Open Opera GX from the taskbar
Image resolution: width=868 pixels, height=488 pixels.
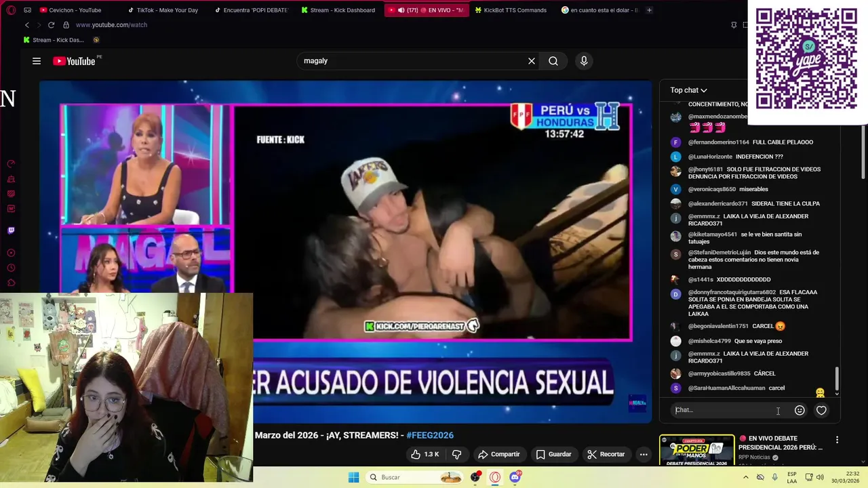(495, 477)
